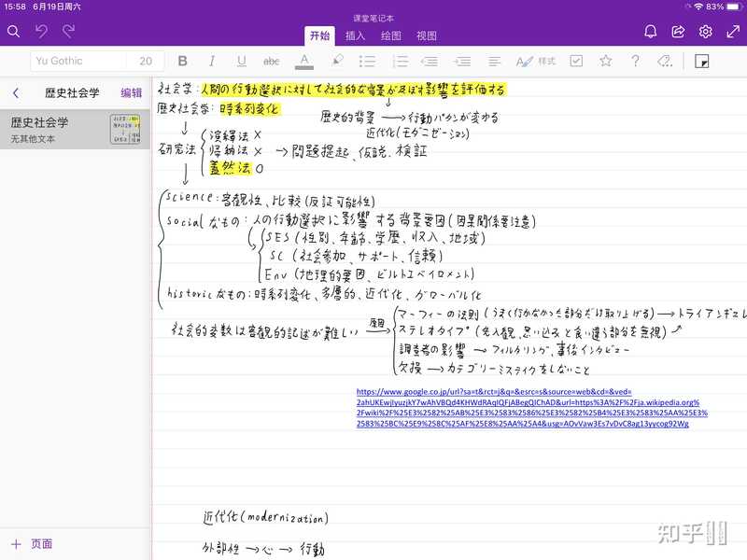This screenshot has height=560, width=747.
Task: Enter full screen with expand arrows icon
Action: pos(732,32)
